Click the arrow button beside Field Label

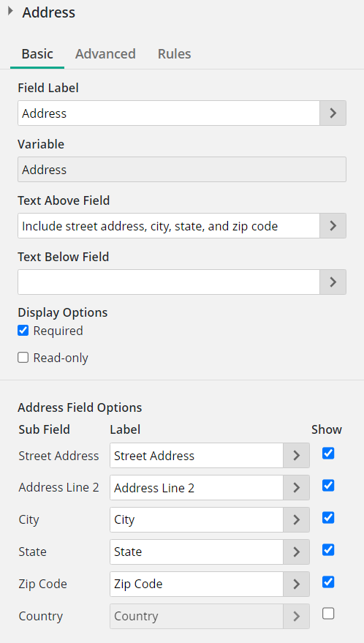[x=333, y=113]
